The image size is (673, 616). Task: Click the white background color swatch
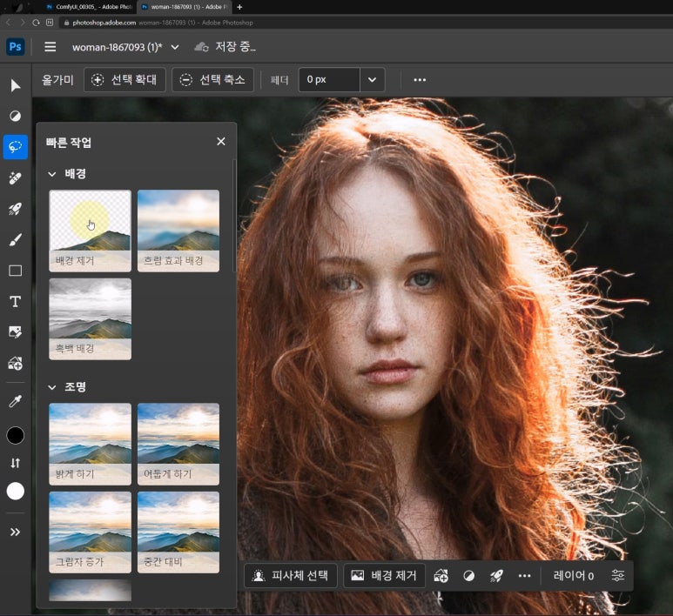point(16,492)
